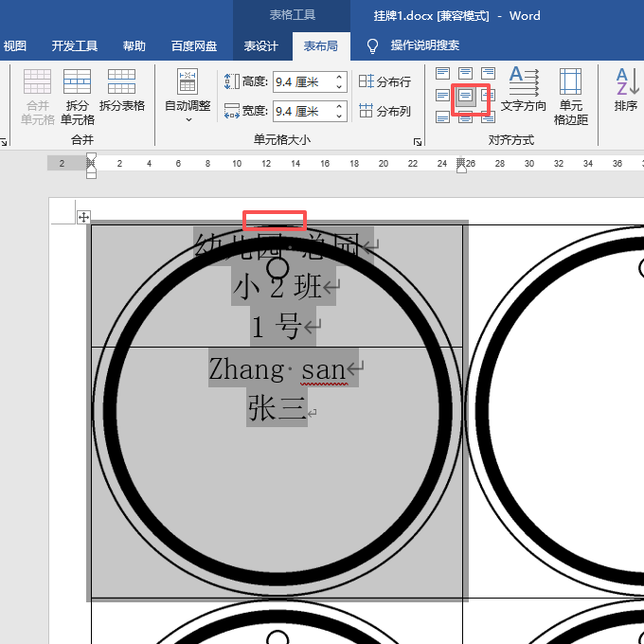Click the first-line indent marker on ruler

91,157
